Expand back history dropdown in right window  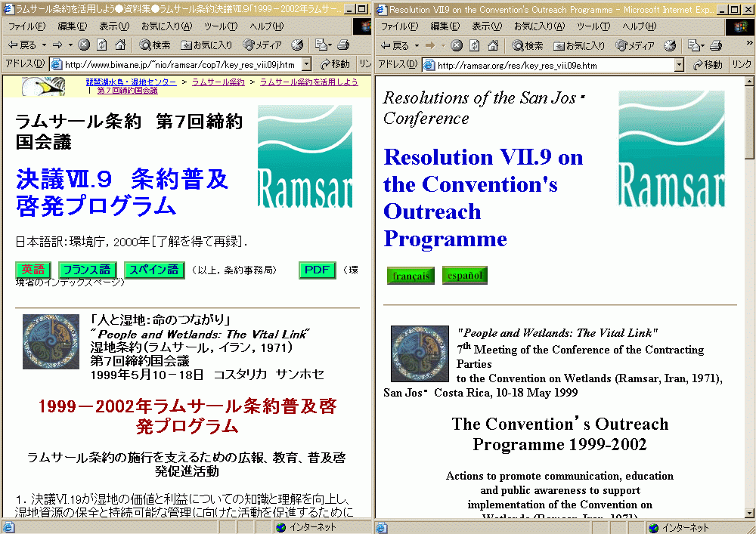pos(417,46)
